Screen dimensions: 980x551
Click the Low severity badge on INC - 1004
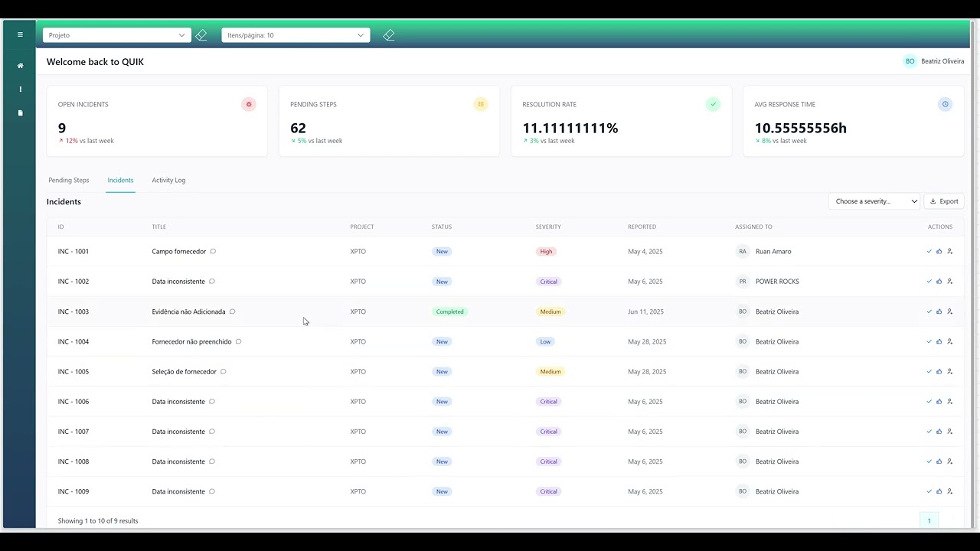tap(545, 341)
